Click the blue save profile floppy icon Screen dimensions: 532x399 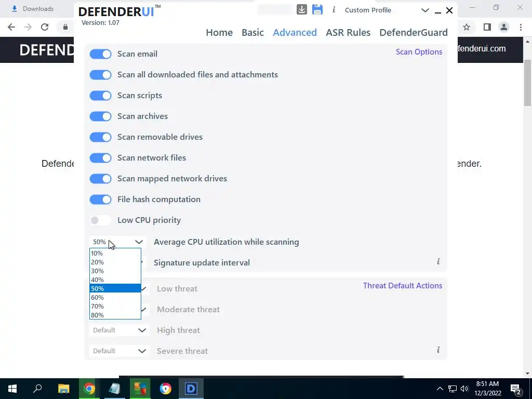point(317,9)
